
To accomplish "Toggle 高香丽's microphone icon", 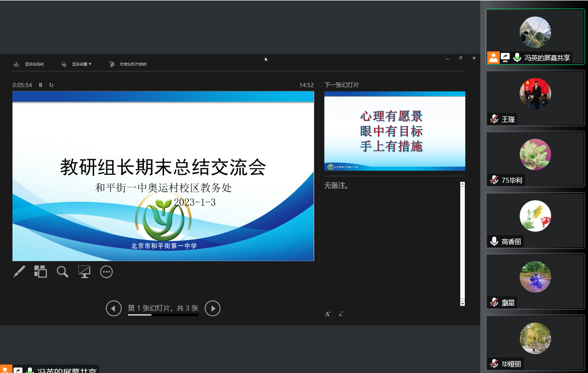I will pos(494,241).
